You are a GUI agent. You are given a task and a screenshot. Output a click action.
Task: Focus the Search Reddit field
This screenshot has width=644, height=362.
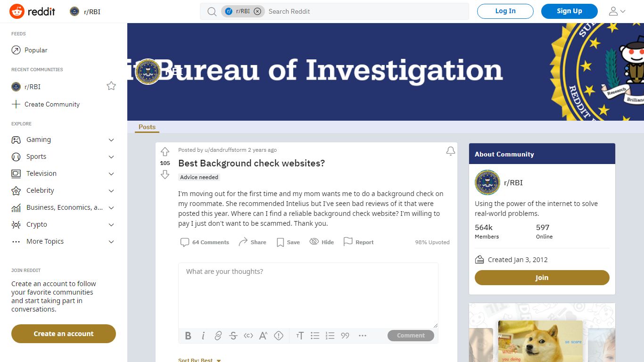pyautogui.click(x=366, y=11)
